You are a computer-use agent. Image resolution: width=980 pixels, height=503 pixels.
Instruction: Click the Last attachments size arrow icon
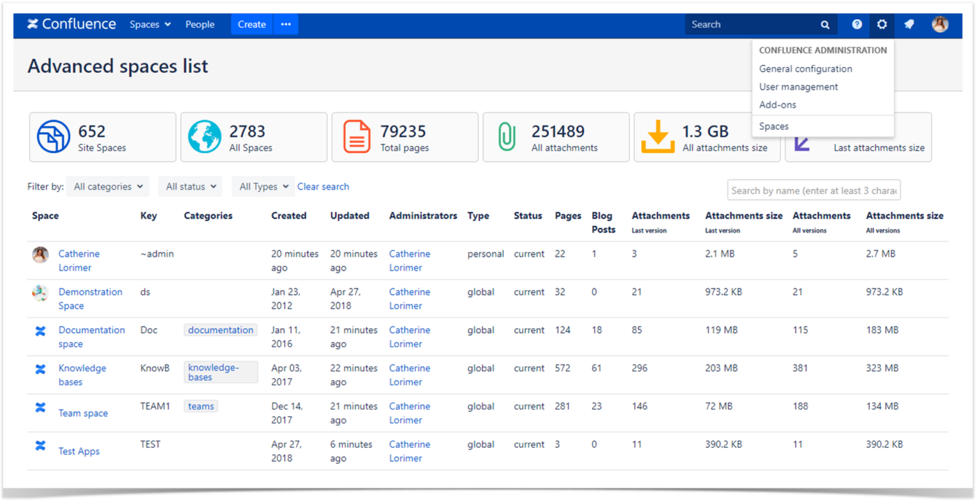coord(802,143)
